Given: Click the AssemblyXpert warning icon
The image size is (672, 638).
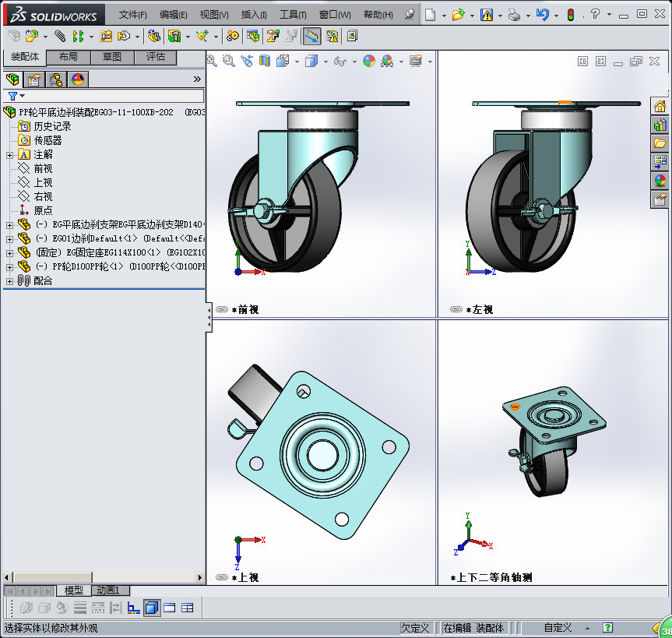Looking at the screenshot, I should [x=332, y=36].
